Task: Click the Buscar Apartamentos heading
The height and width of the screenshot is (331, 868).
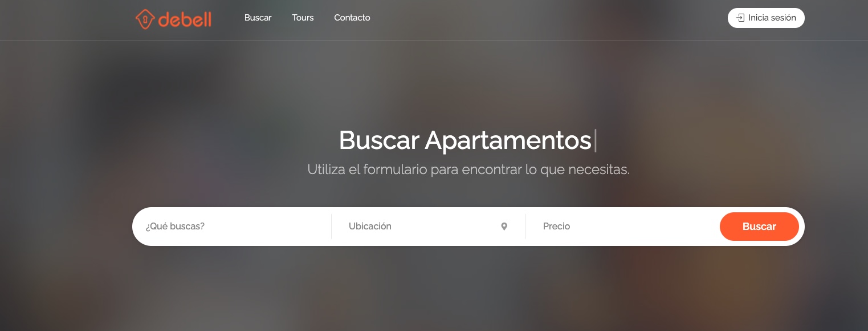Action: (465, 140)
